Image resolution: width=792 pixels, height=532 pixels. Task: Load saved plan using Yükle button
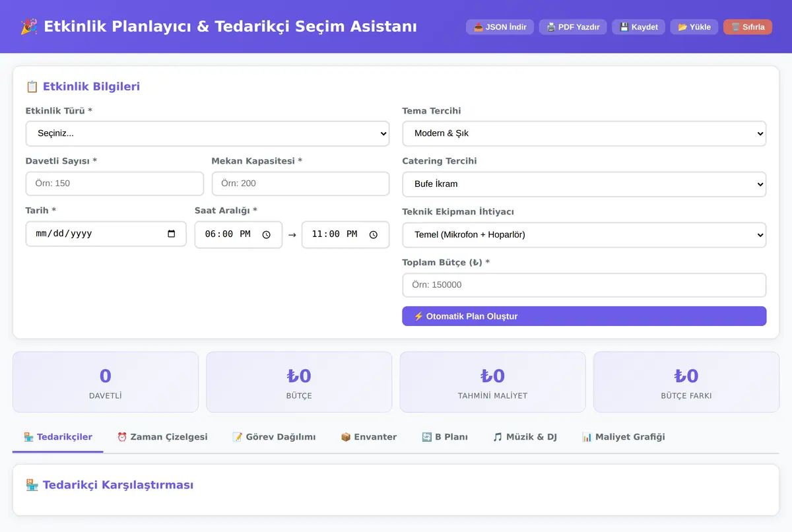click(x=694, y=27)
